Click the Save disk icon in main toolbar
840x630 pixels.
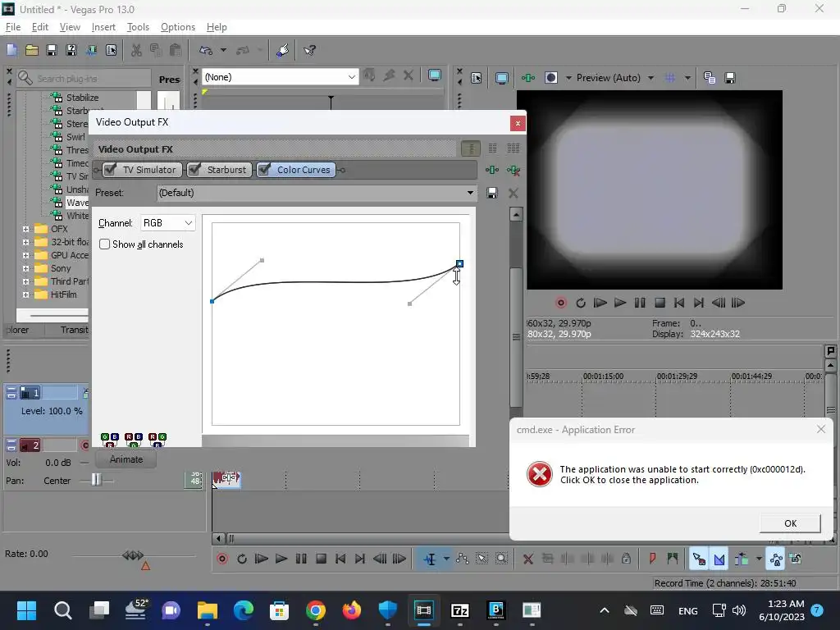52,50
